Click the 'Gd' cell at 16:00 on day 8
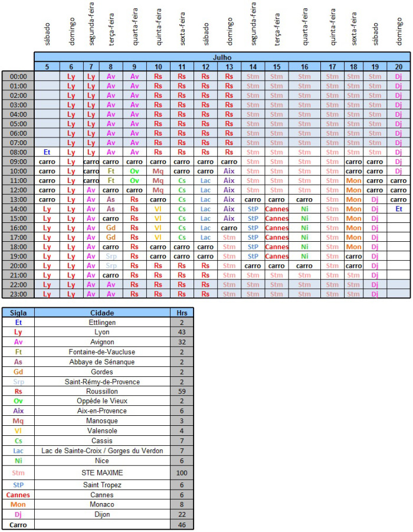The width and height of the screenshot is (413, 532). pyautogui.click(x=111, y=228)
